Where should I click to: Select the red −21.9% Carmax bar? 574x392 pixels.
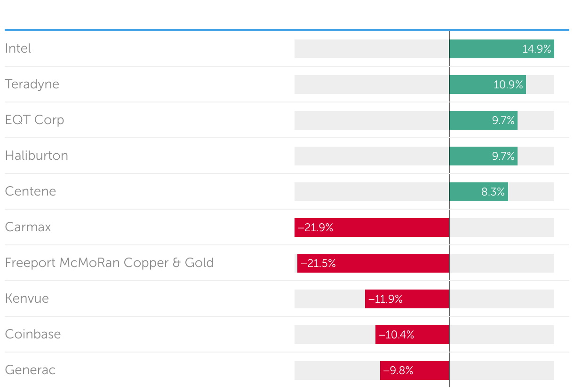372,227
